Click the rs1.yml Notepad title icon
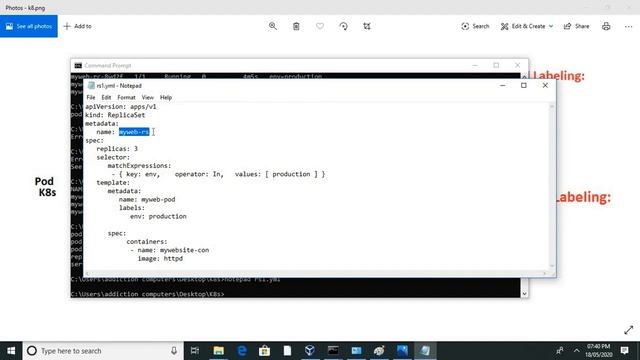640x360 pixels. click(x=91, y=86)
